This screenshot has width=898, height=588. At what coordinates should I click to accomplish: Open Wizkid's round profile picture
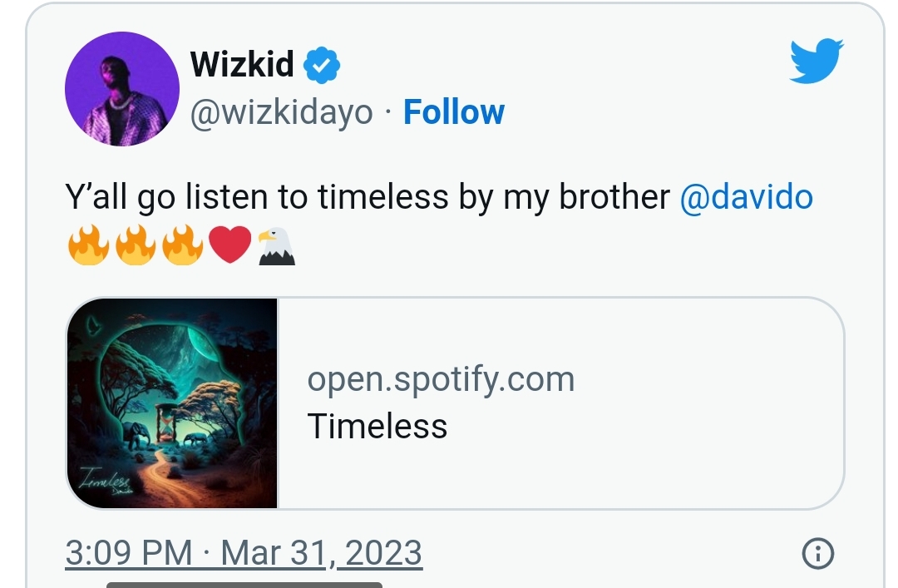click(122, 89)
